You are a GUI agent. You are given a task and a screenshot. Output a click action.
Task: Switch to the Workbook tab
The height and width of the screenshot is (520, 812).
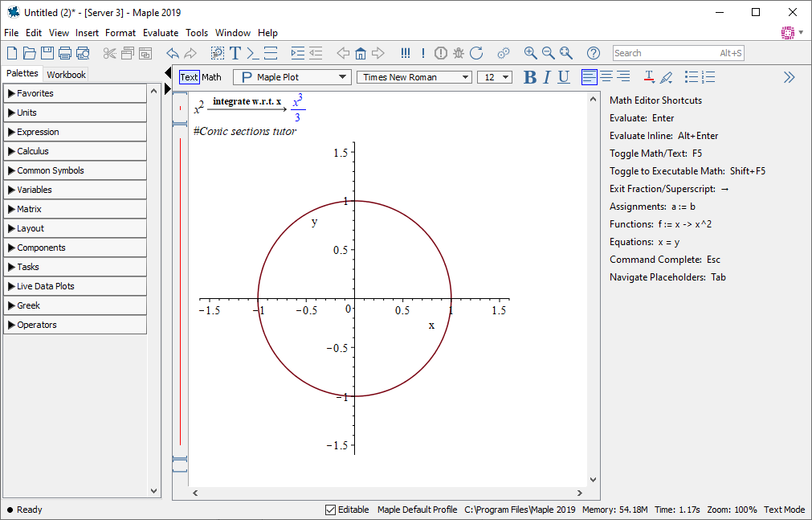[67, 75]
